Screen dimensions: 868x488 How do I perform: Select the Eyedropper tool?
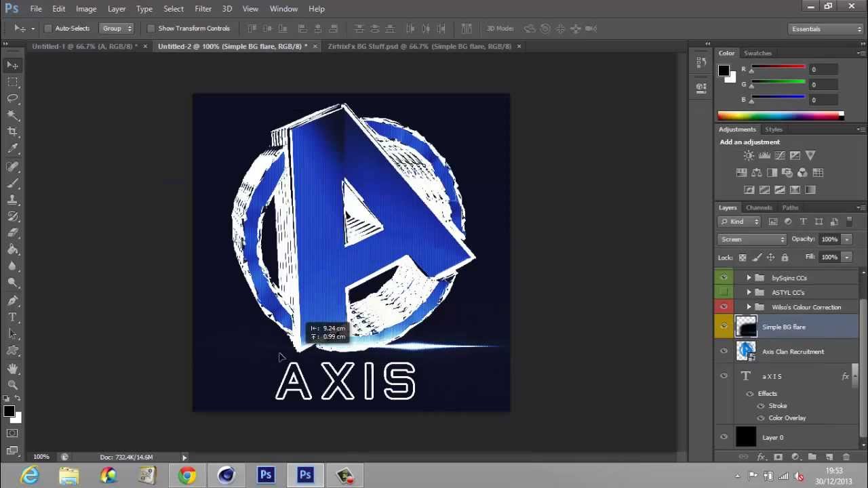tap(13, 149)
